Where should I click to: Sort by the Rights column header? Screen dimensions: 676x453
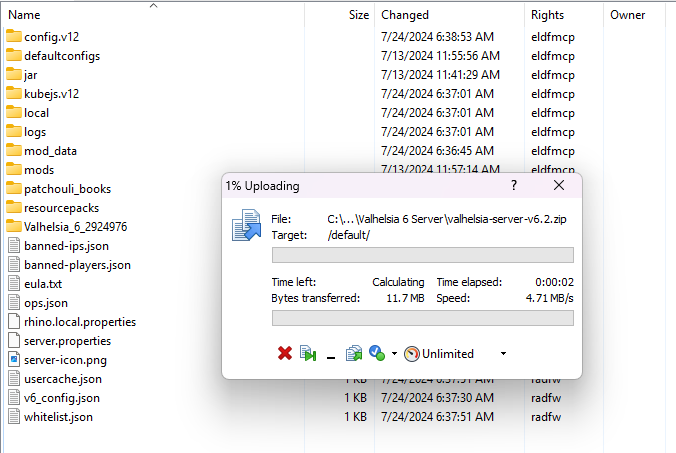tap(547, 15)
